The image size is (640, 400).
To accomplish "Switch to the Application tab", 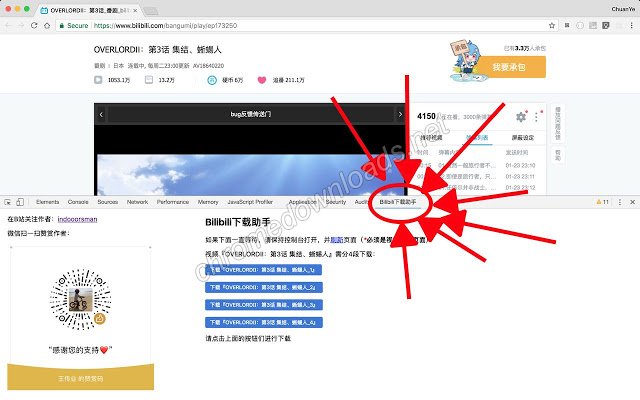I will (302, 202).
